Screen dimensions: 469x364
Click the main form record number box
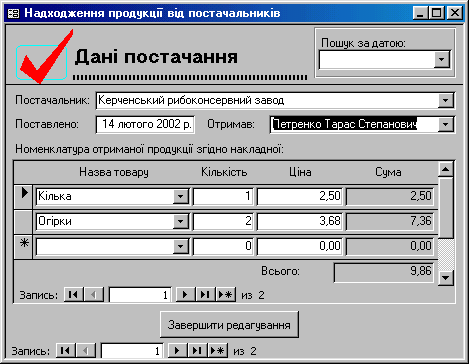132,351
